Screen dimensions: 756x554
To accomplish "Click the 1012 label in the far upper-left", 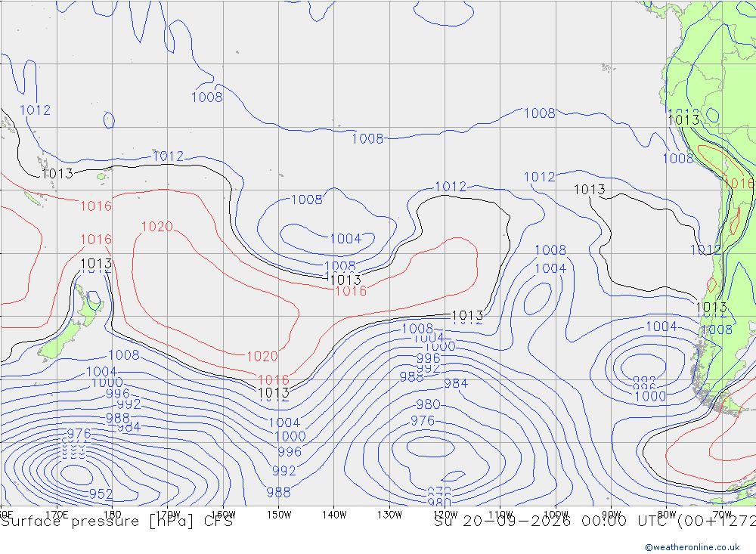I will click(35, 110).
